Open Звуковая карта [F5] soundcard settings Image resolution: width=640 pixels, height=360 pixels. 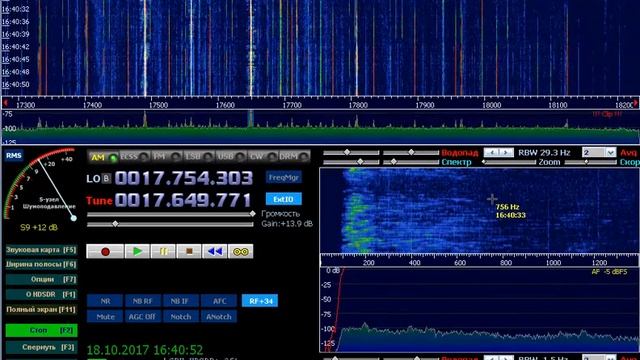41,249
